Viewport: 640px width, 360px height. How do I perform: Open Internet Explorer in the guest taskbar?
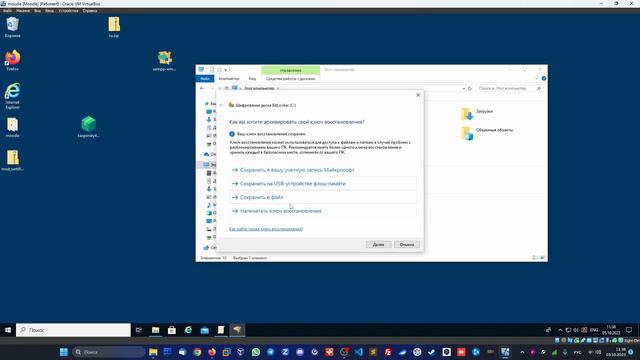coord(188,330)
